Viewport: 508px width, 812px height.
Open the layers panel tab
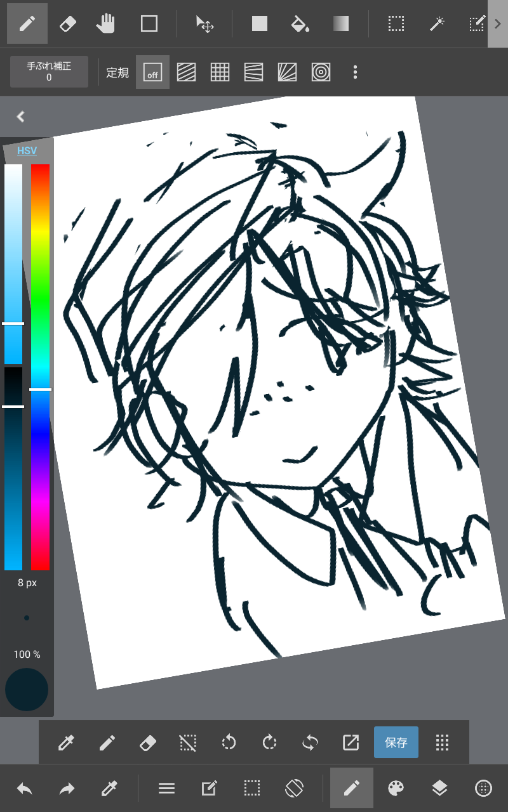pos(439,789)
